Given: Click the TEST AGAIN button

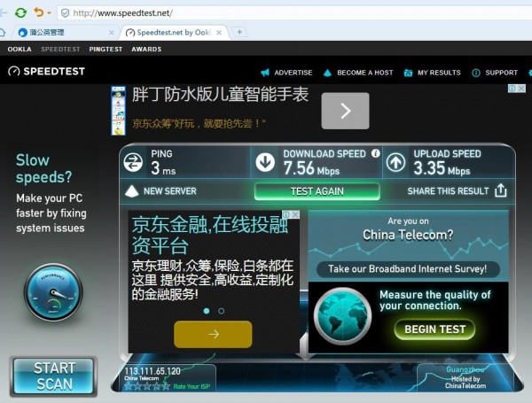Looking at the screenshot, I should 317,191.
